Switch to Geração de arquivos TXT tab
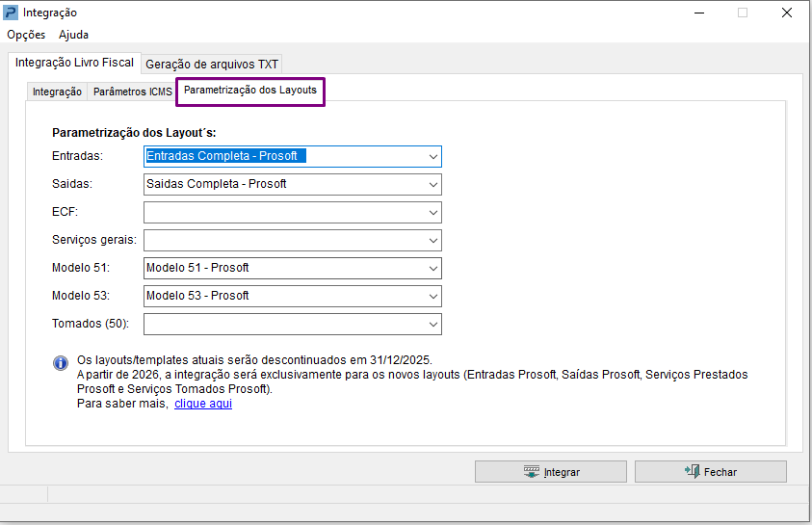This screenshot has height=525, width=812. [212, 65]
